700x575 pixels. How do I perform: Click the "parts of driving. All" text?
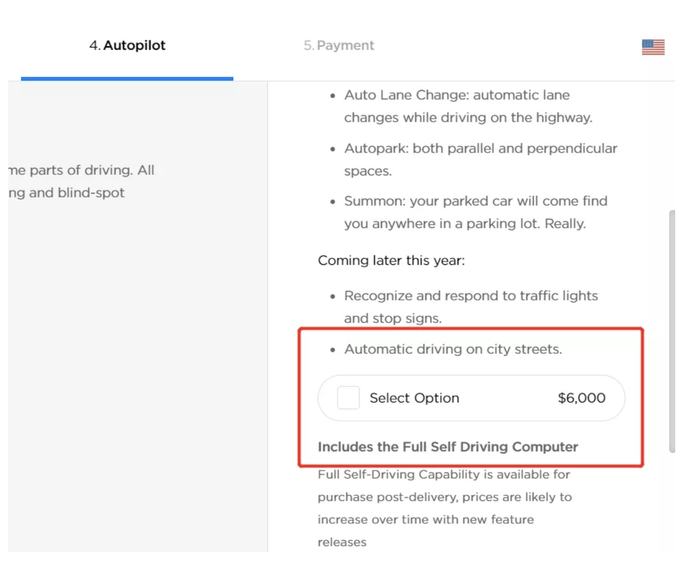(x=82, y=170)
